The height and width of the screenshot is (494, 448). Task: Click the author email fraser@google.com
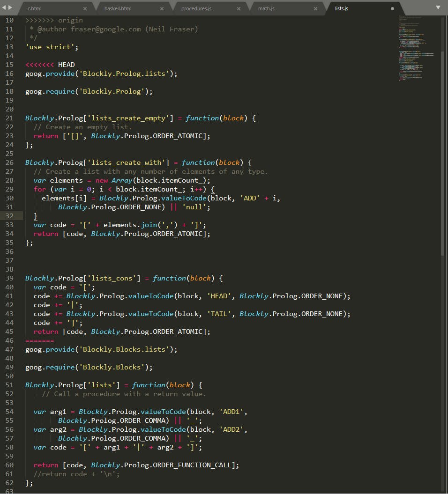105,29
